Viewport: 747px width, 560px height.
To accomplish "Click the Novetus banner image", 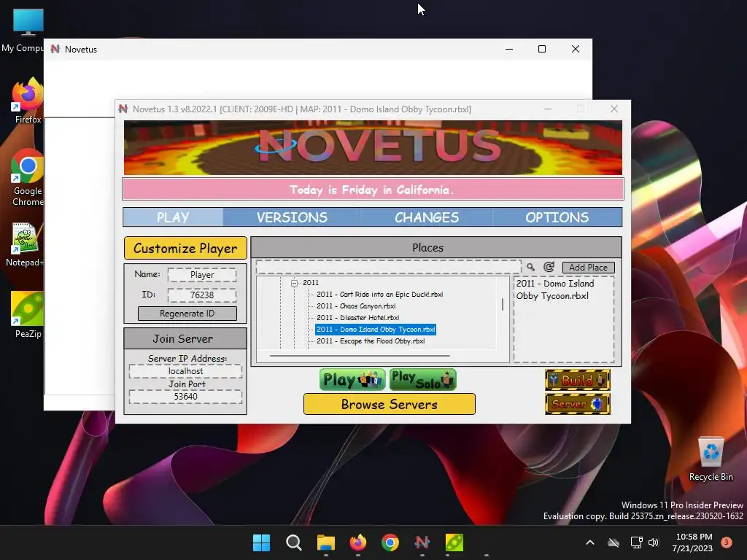I will coord(373,147).
